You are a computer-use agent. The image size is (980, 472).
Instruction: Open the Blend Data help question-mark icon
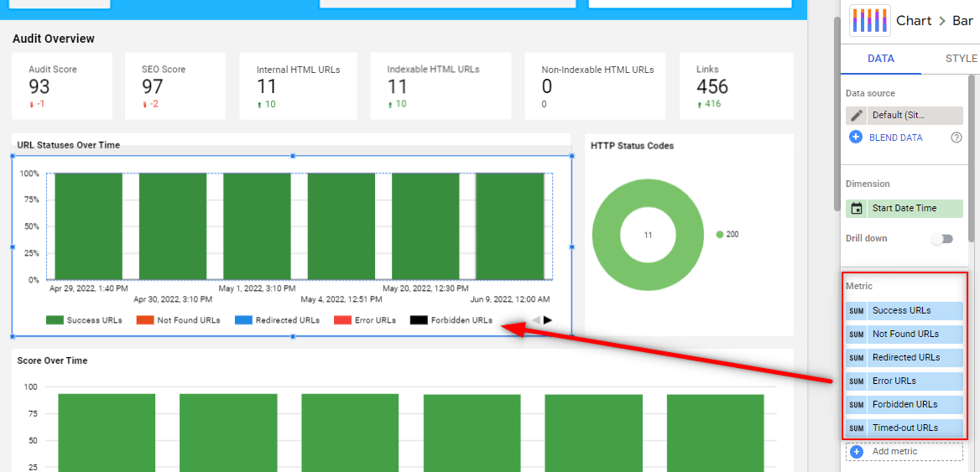coord(957,137)
